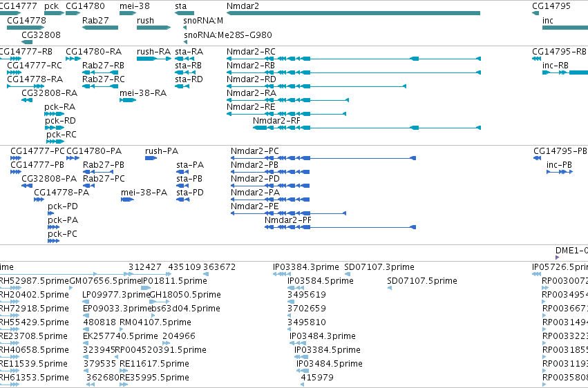
Task: Click the rush-RA transcript arrow glyph
Action: tap(154, 59)
